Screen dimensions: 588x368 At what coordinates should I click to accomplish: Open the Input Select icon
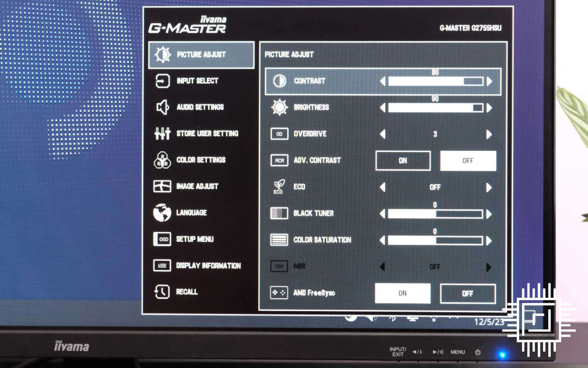tap(162, 81)
